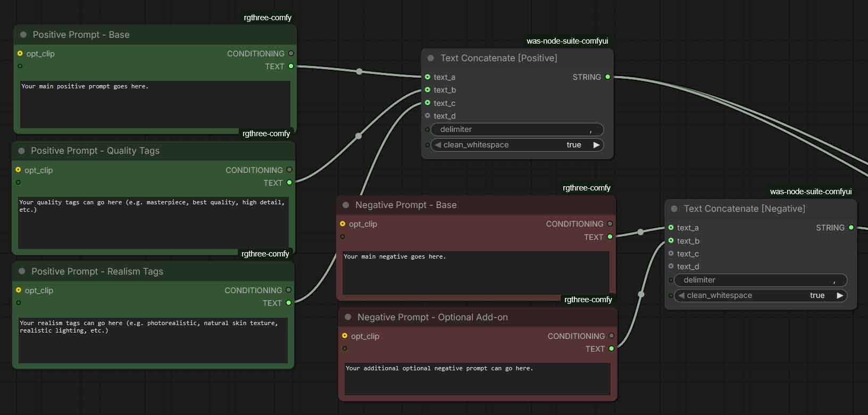
Task: Collapse the Positive Prompt - Base node dot
Action: [x=23, y=35]
